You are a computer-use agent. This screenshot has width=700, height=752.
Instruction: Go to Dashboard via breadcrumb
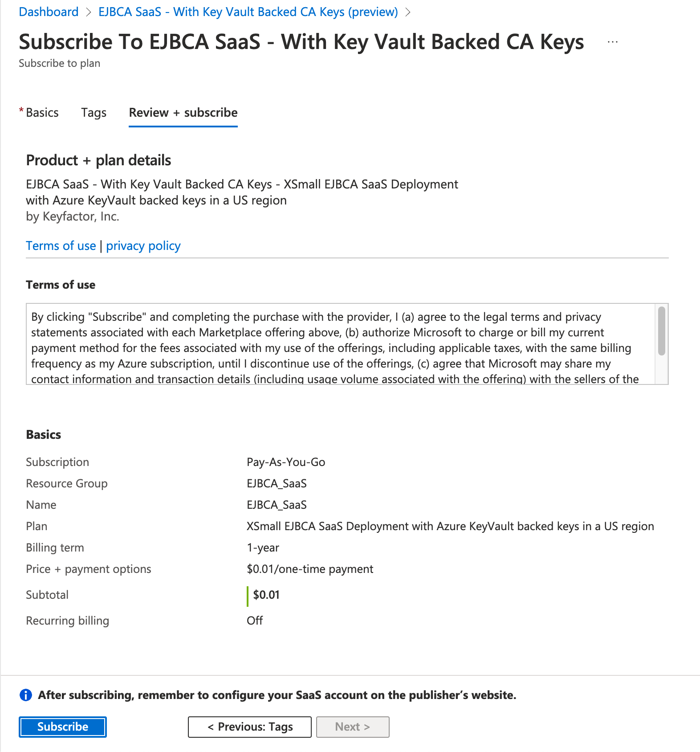point(49,12)
